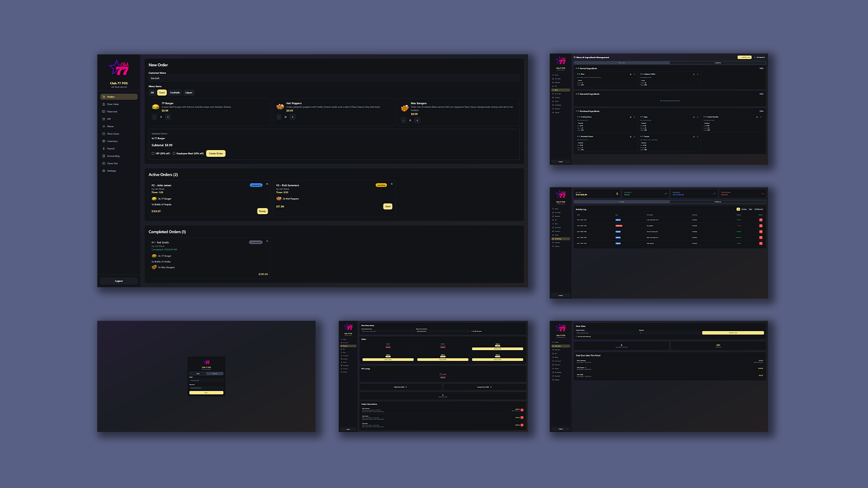Open Inventory from the sidebar
Image resolution: width=868 pixels, height=488 pixels.
(x=112, y=141)
